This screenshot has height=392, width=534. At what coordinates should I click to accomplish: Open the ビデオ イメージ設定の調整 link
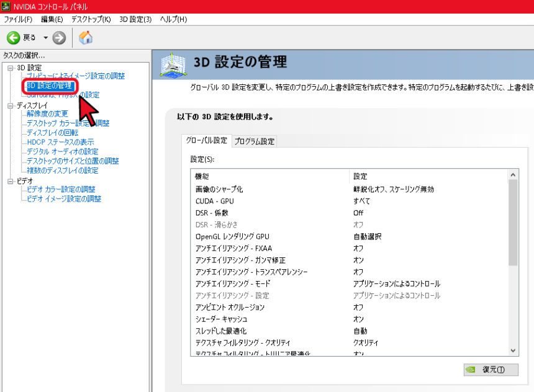click(x=64, y=198)
